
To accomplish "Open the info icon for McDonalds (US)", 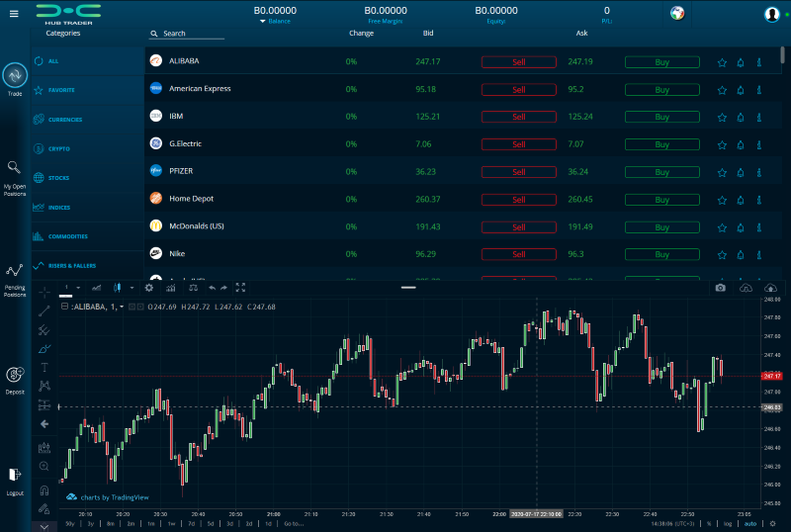I will 758,227.
